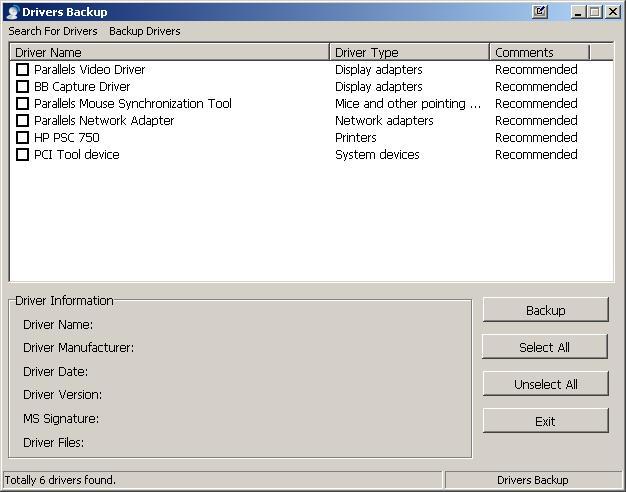Tick the Parallels Mouse Synchronization Tool checkbox
The width and height of the screenshot is (626, 492).
22,103
